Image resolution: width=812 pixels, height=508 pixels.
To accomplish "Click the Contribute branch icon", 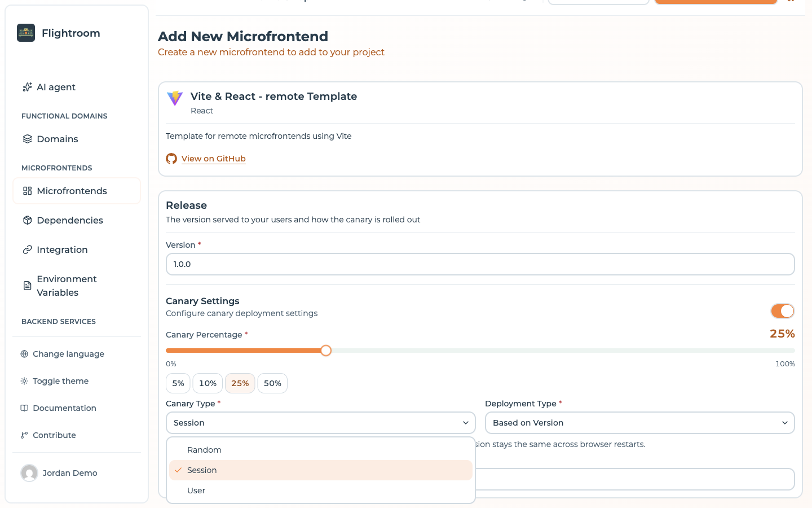I will pos(24,435).
